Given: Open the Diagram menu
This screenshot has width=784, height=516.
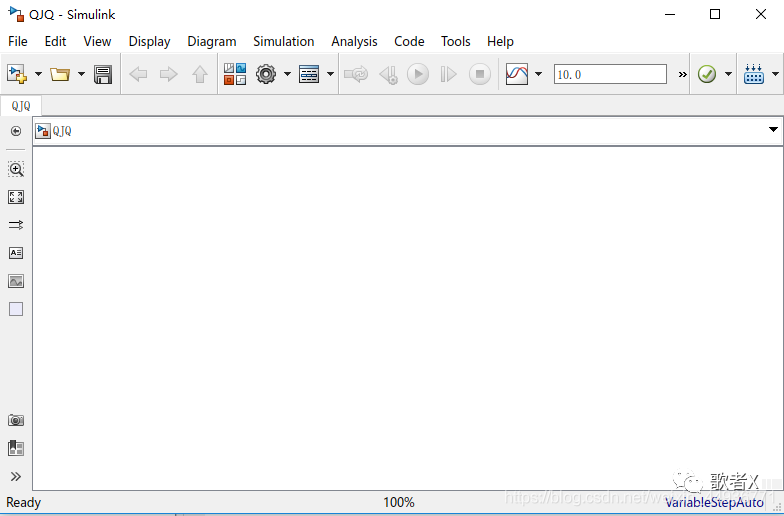Looking at the screenshot, I should tap(212, 42).
